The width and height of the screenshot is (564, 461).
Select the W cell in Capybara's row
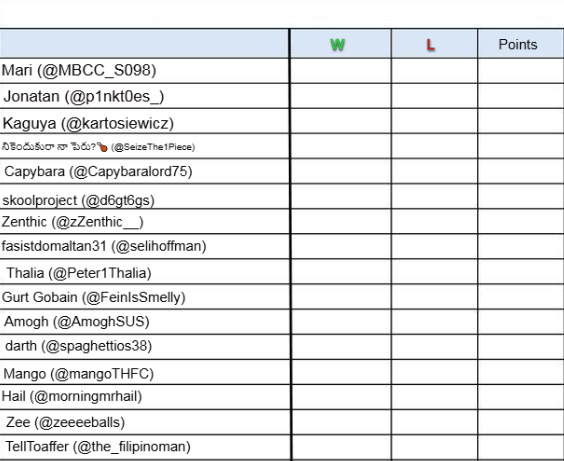(341, 172)
